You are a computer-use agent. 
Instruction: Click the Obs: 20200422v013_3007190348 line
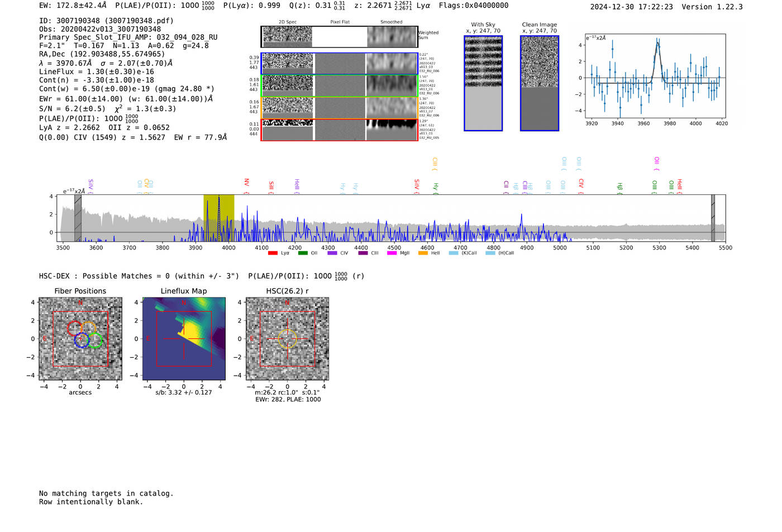pos(100,29)
